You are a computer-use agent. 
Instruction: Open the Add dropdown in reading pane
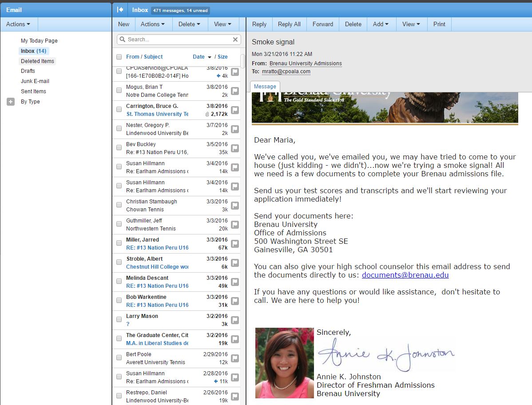pyautogui.click(x=381, y=24)
